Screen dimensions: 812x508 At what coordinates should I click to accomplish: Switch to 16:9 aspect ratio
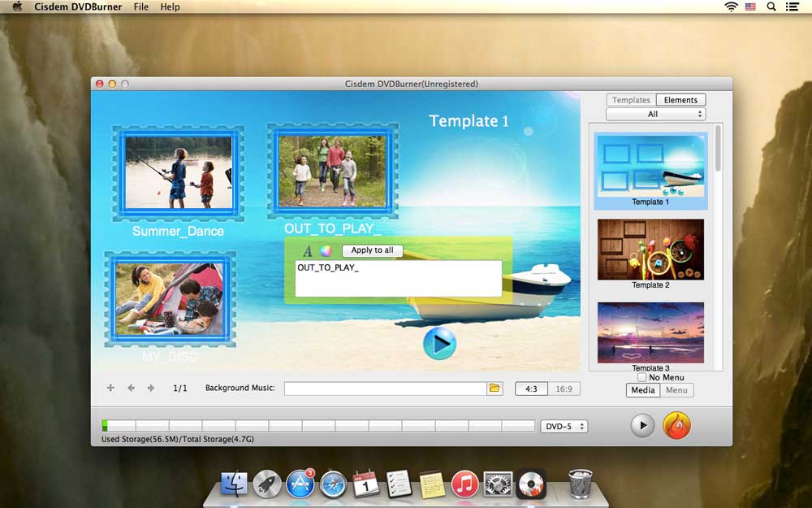pyautogui.click(x=564, y=389)
